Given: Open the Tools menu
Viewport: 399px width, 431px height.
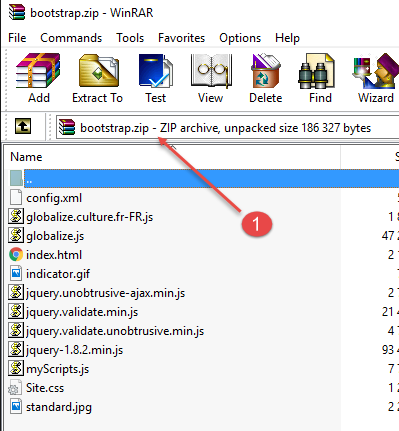Looking at the screenshot, I should pos(130,38).
